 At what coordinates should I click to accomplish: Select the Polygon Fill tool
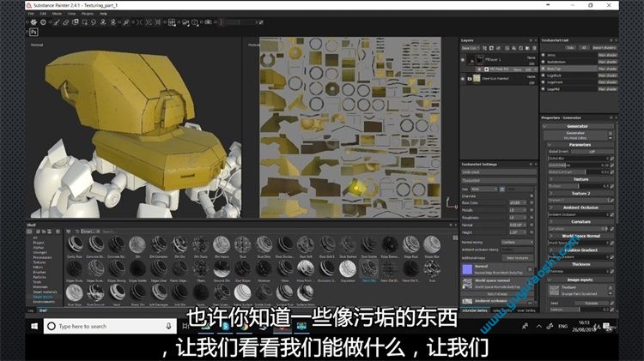click(x=85, y=22)
